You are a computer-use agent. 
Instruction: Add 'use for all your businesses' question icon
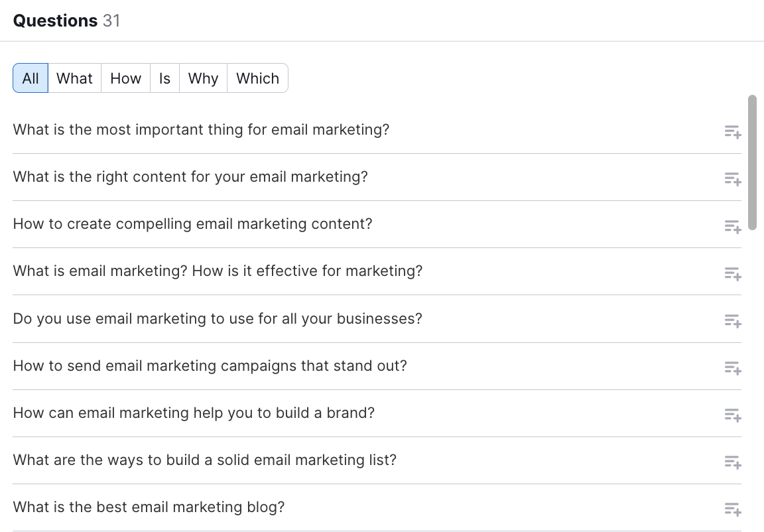[x=732, y=320]
